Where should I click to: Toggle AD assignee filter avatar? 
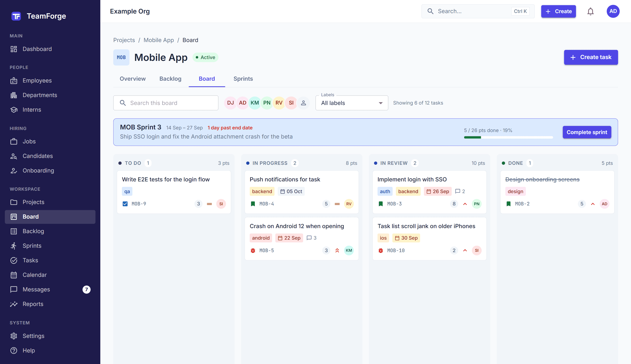coord(242,103)
